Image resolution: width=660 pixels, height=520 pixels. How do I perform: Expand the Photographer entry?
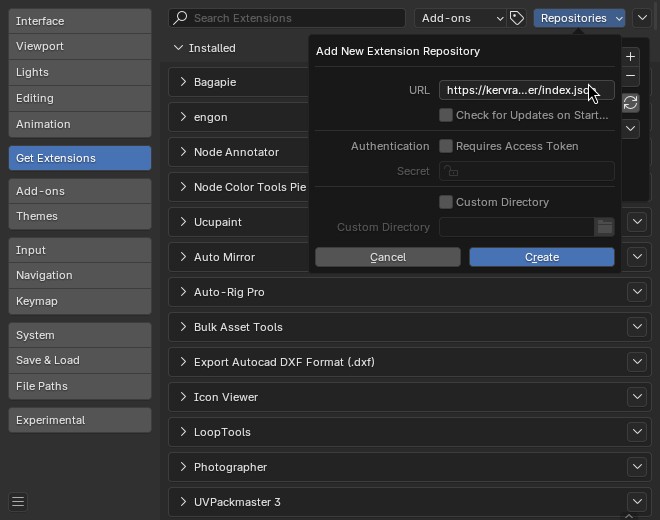(183, 466)
